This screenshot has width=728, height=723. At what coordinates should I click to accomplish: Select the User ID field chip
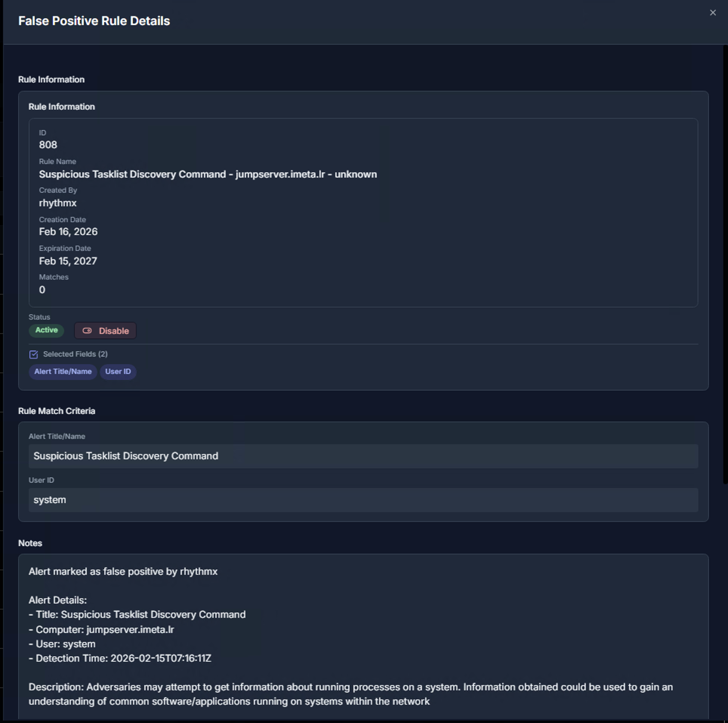click(x=118, y=372)
